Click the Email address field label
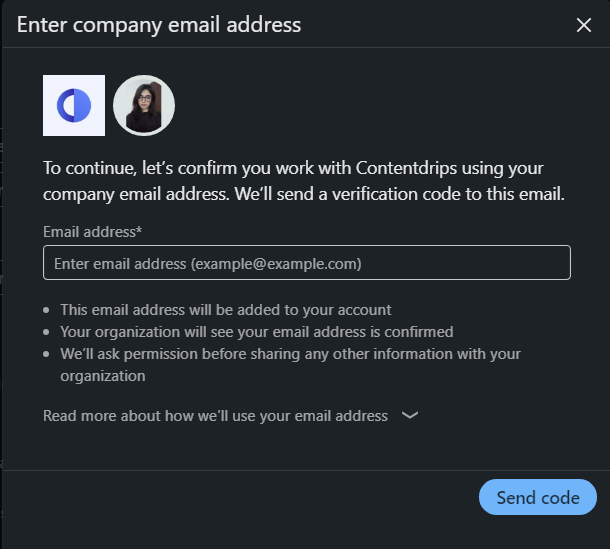Viewport: 610px width, 549px height. pos(89,232)
